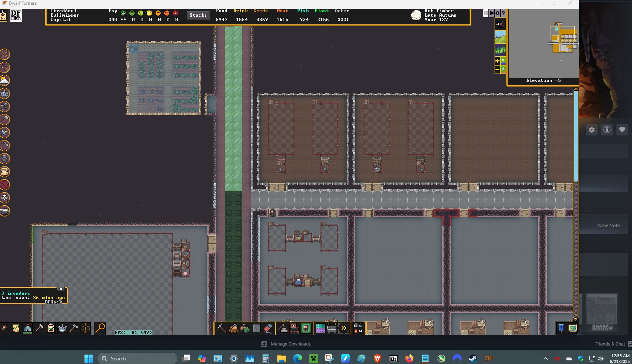Open the places tent menu
This screenshot has width=632, height=364.
coord(28,328)
